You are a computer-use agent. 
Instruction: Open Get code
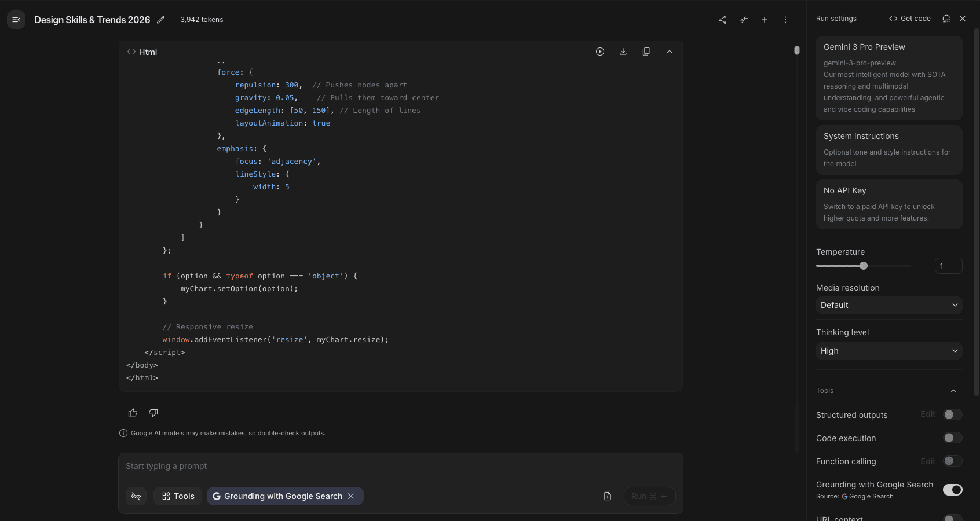pos(909,19)
